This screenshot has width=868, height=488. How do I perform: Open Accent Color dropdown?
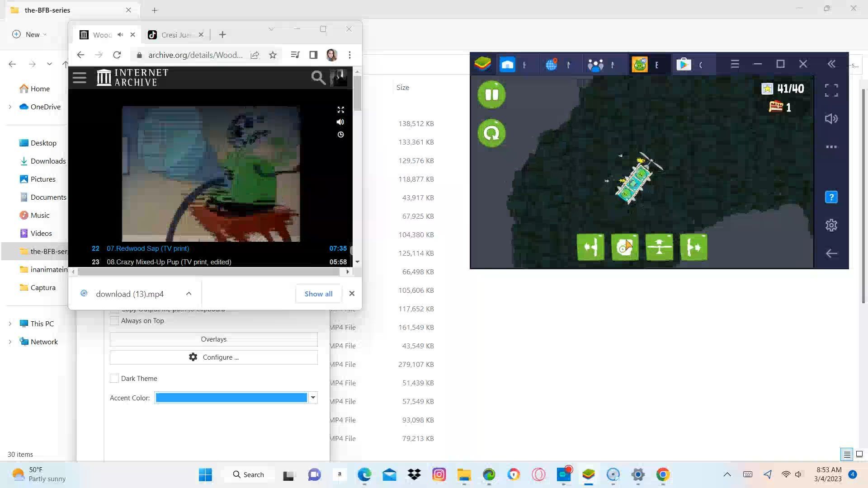(x=313, y=398)
